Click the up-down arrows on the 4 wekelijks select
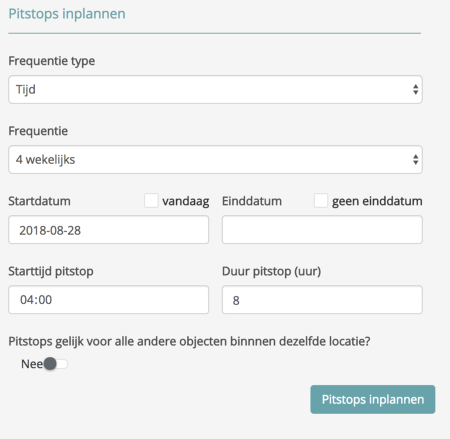Viewport: 450px width, 439px height. pos(415,159)
